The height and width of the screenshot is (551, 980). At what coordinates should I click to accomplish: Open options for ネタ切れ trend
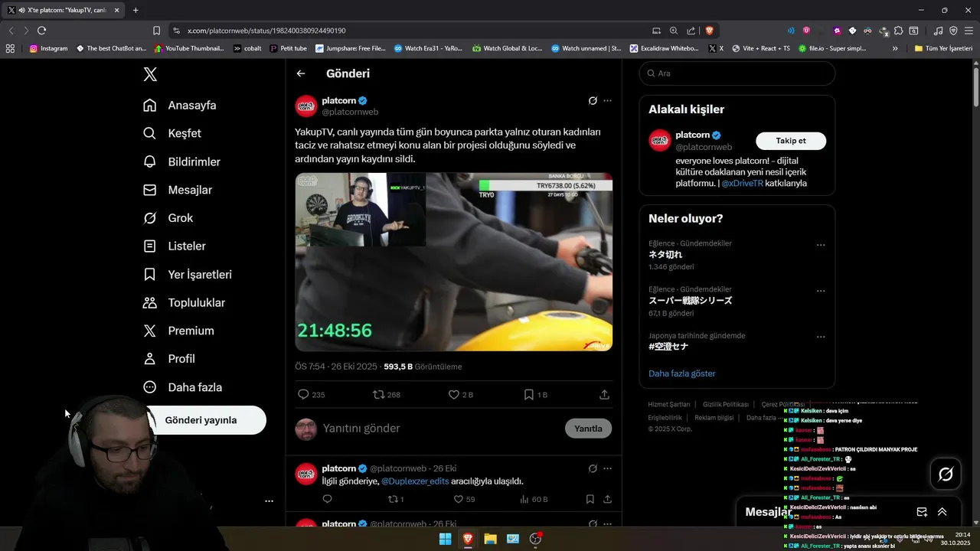821,246
